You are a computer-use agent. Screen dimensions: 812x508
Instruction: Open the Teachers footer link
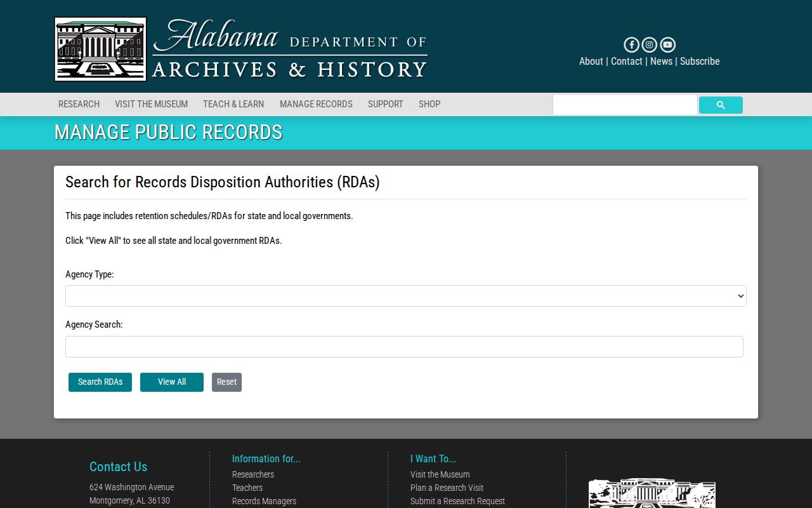(247, 488)
